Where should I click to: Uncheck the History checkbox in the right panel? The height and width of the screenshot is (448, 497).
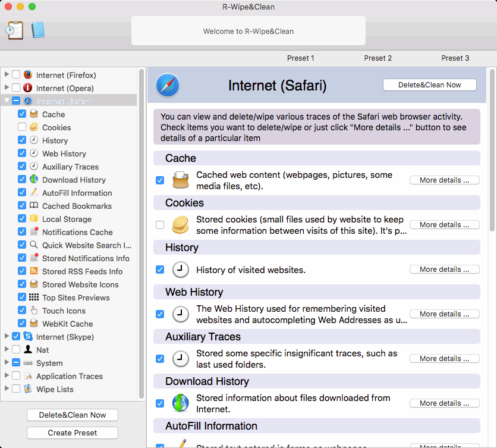click(160, 270)
